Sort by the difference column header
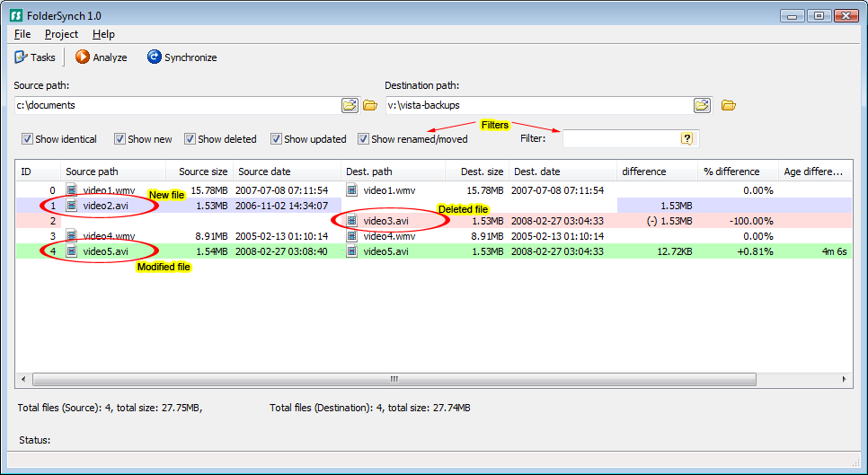 click(657, 172)
